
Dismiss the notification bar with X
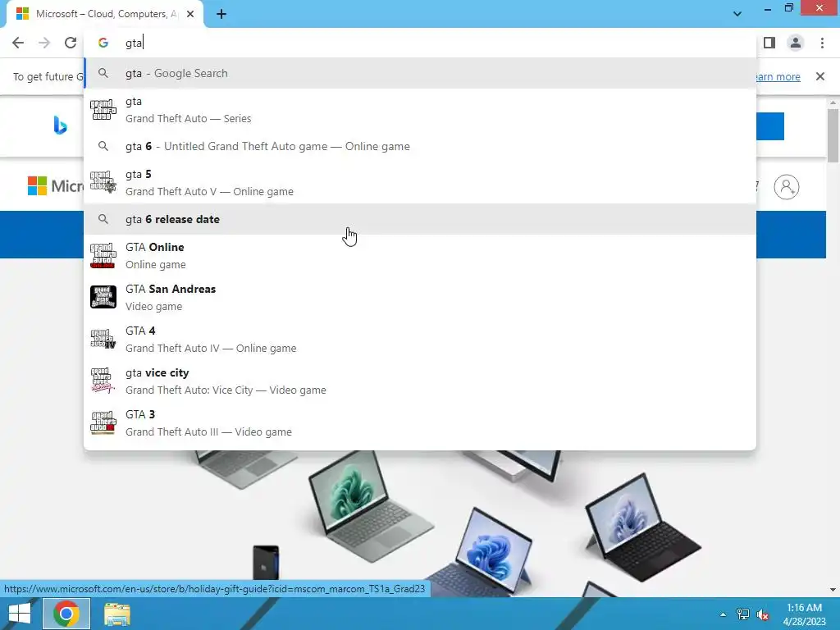point(820,76)
